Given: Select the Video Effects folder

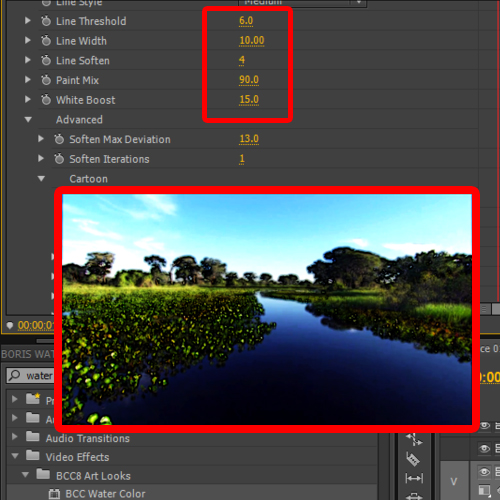Looking at the screenshot, I should (x=77, y=457).
